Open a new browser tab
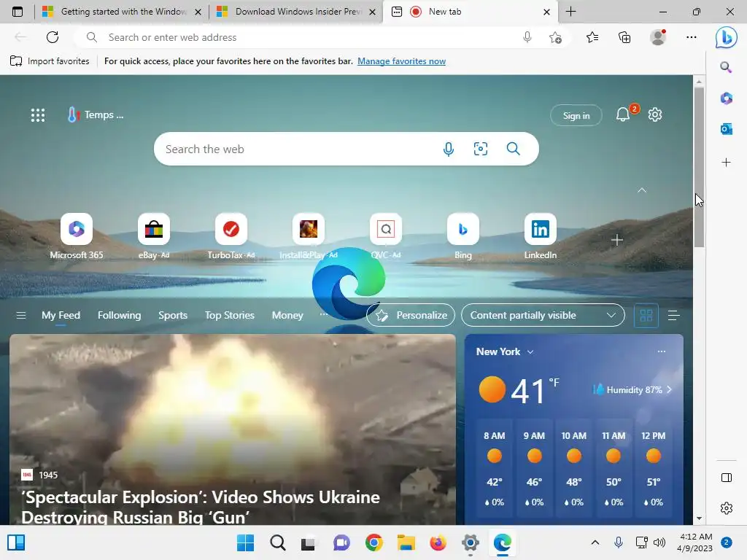The image size is (747, 560). pyautogui.click(x=570, y=12)
